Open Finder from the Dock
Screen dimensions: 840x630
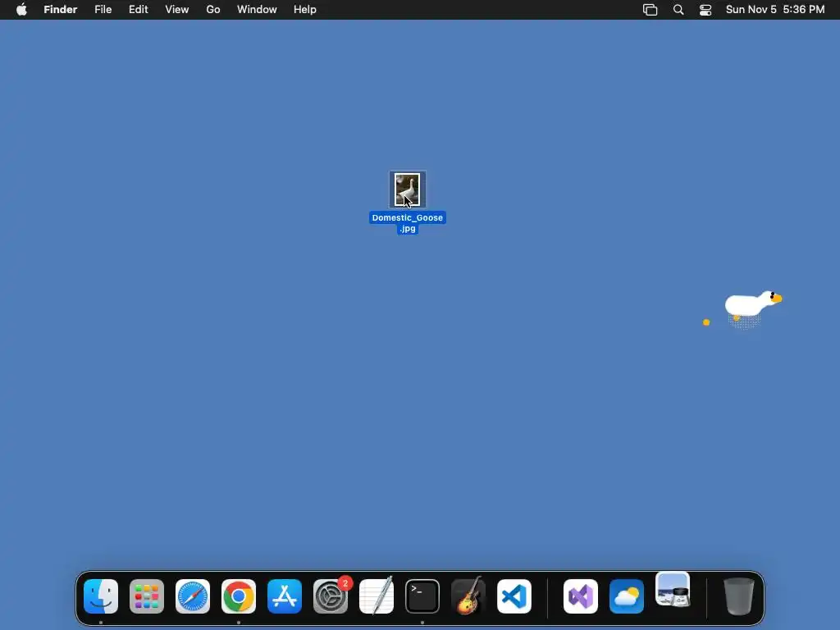click(101, 596)
